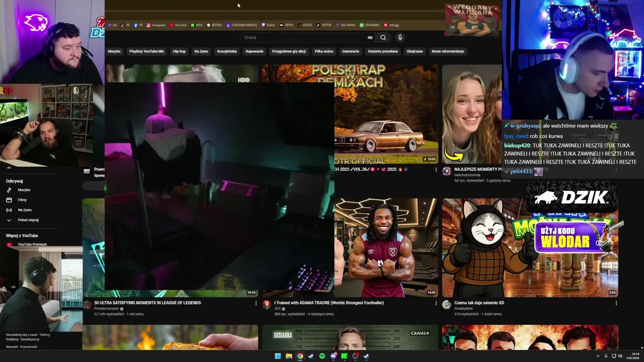Open the STREAMELEMENTS bookmark
The height and width of the screenshot is (362, 644).
242,25
